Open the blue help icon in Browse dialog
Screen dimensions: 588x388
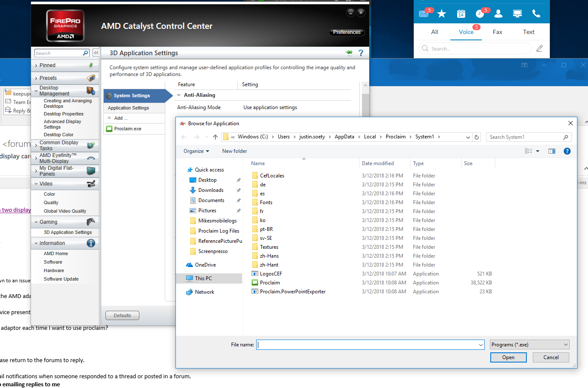pyautogui.click(x=567, y=151)
